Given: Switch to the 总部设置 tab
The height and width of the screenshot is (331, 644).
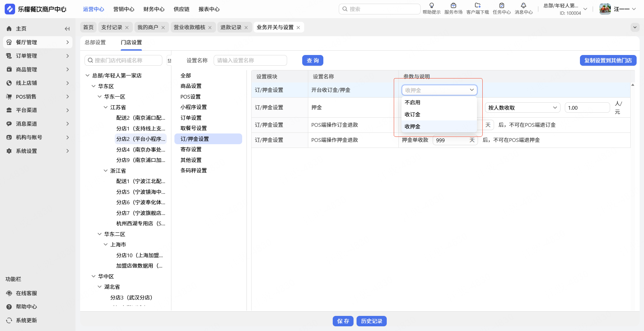Looking at the screenshot, I should [95, 43].
